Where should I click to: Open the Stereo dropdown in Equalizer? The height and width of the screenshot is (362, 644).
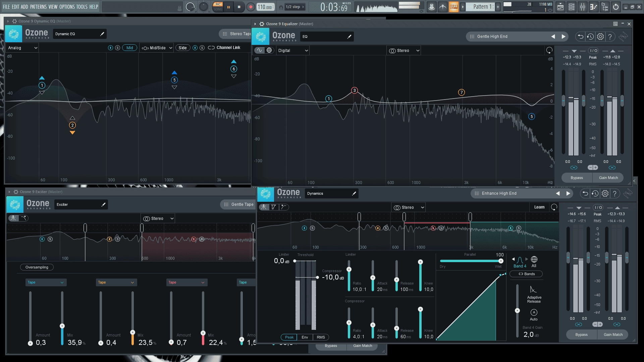click(x=404, y=51)
